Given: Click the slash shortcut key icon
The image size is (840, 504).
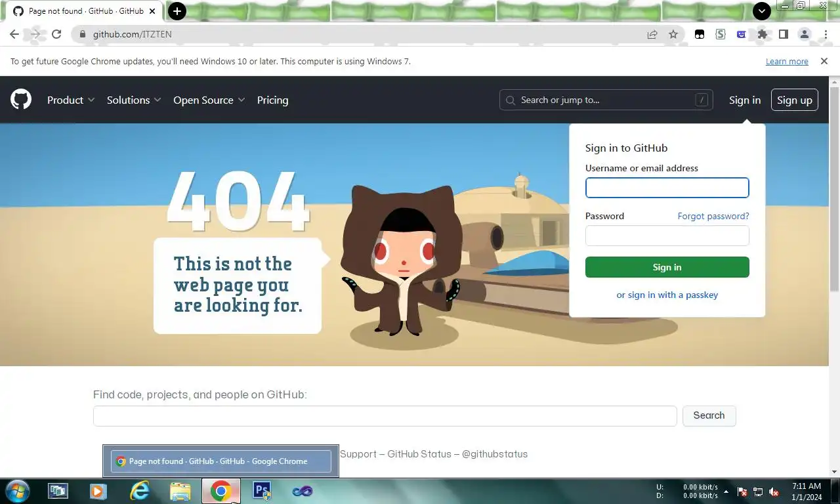Looking at the screenshot, I should [702, 100].
